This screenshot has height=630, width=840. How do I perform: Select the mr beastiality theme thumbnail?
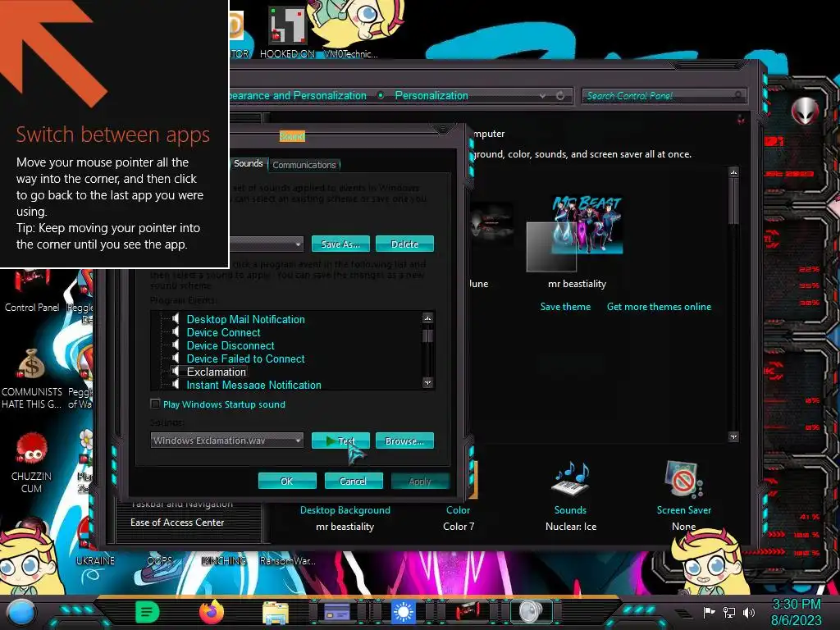pos(576,233)
